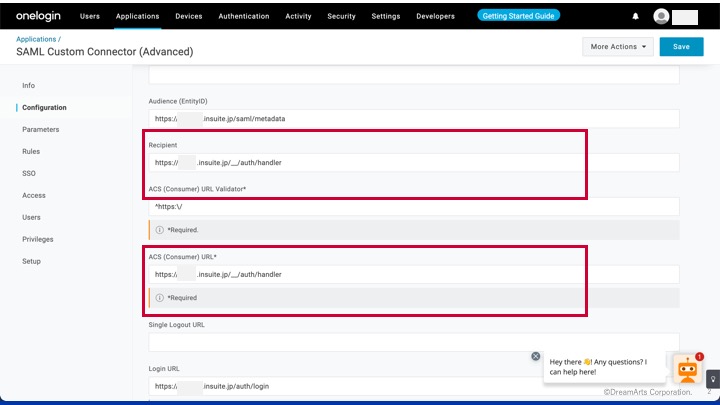
Task: Select the Parameters sidebar tab
Action: (40, 129)
